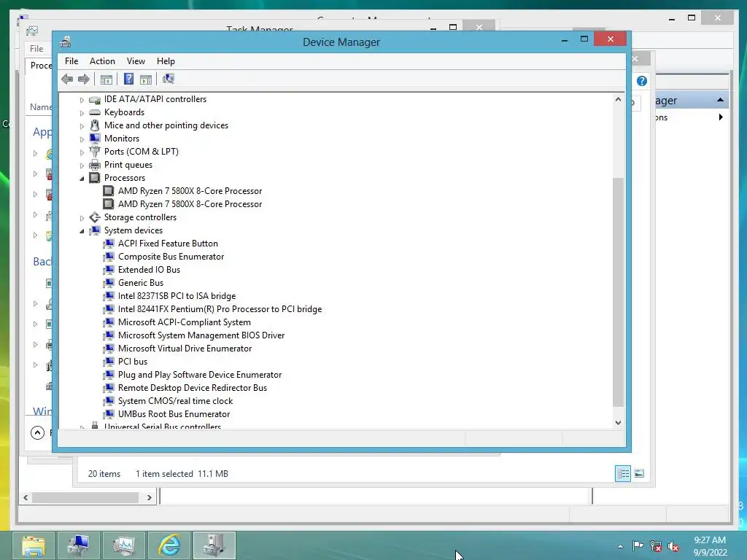Viewport: 747px width, 560px height.
Task: Select the Keyboards category icon
Action: [95, 112]
